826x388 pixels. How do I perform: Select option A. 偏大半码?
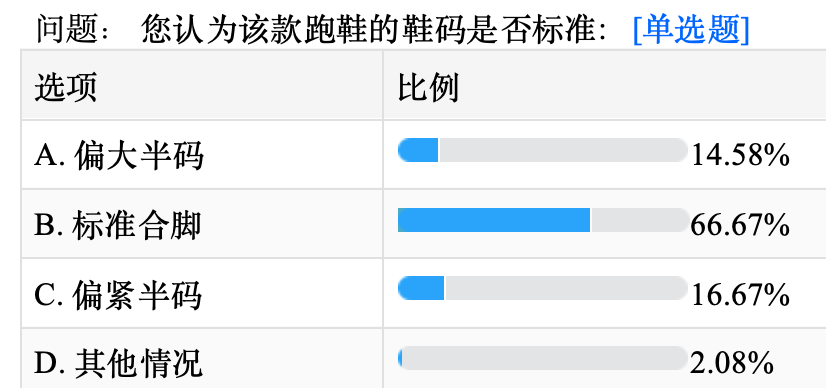pyautogui.click(x=119, y=156)
